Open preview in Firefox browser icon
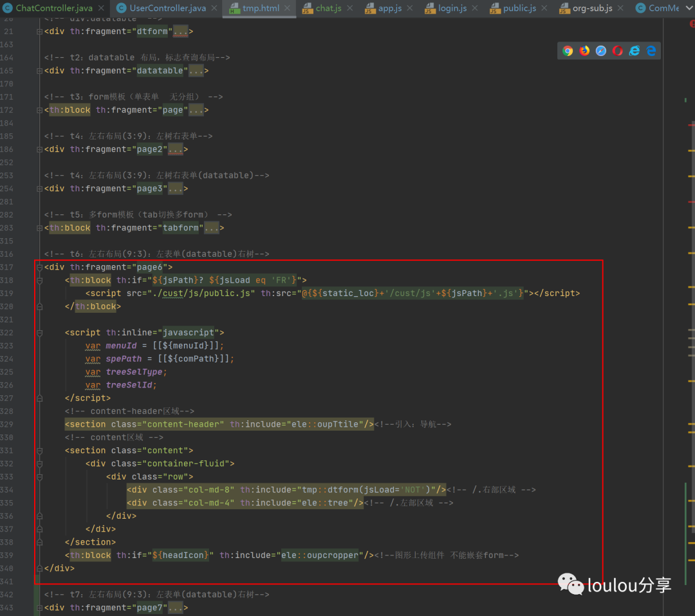The height and width of the screenshot is (616, 695). click(584, 51)
